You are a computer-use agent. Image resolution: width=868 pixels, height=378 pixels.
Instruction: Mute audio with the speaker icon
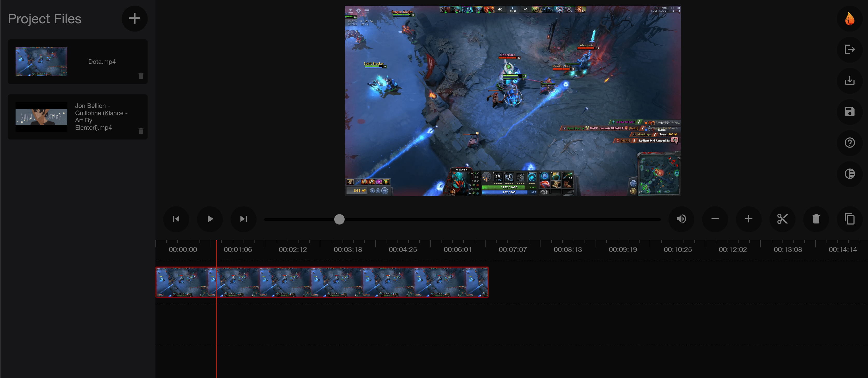tap(681, 219)
